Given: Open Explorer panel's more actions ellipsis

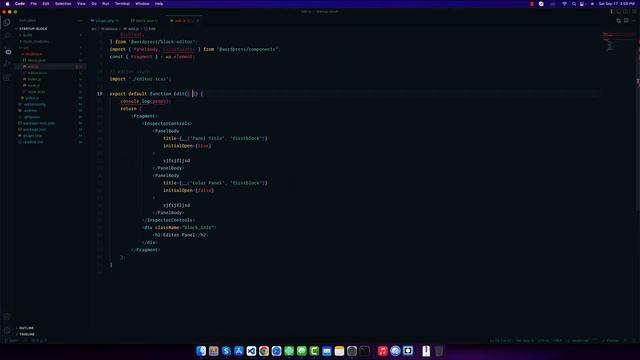Looking at the screenshot, I should pyautogui.click(x=80, y=20).
